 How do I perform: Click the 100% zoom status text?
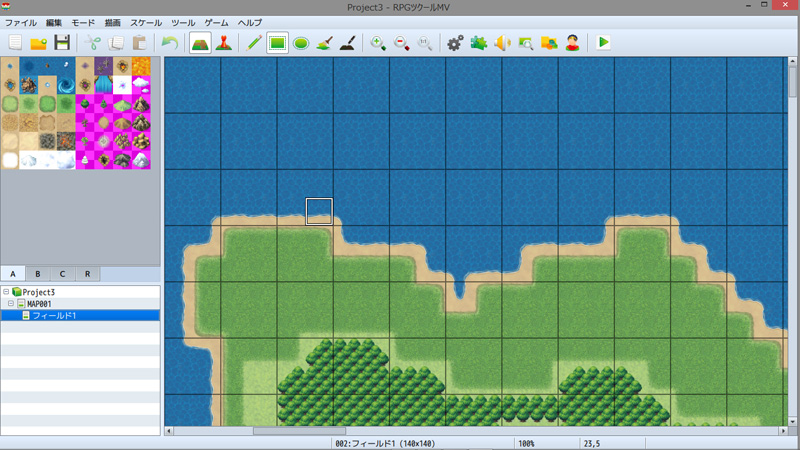(x=526, y=444)
